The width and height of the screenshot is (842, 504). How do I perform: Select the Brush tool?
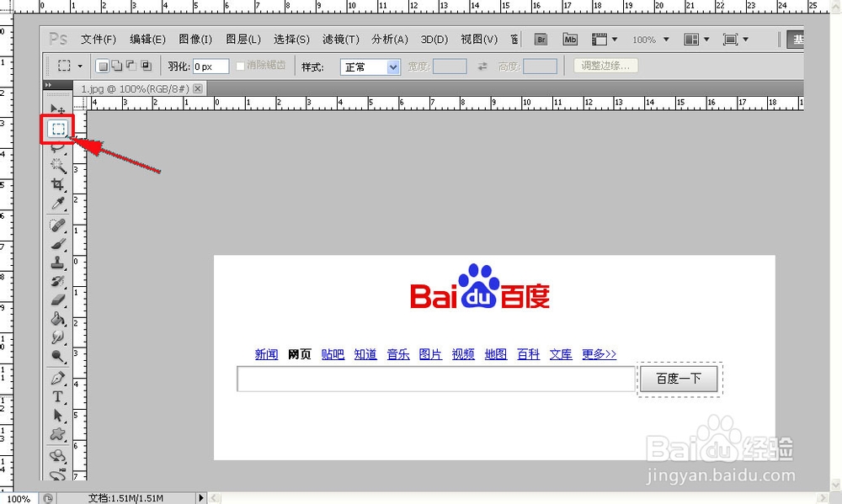pyautogui.click(x=58, y=244)
